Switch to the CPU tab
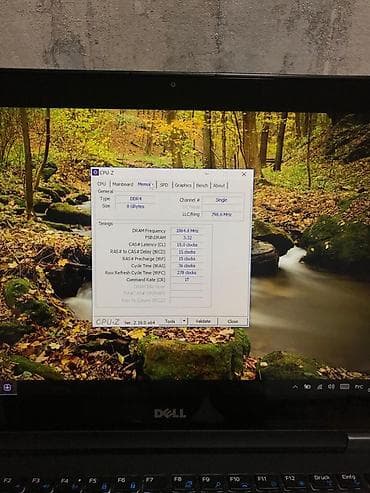This screenshot has height=493, width=370. pos(102,184)
